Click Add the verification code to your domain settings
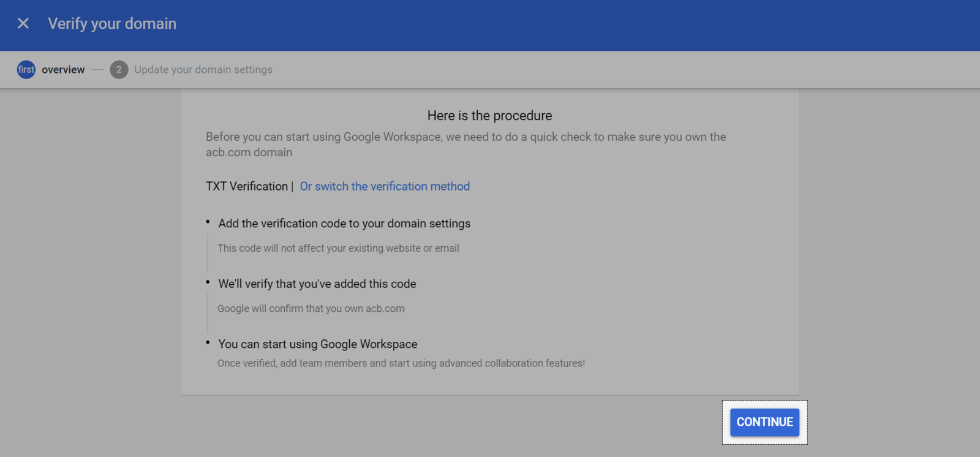Viewport: 980px width, 457px height. 344,224
